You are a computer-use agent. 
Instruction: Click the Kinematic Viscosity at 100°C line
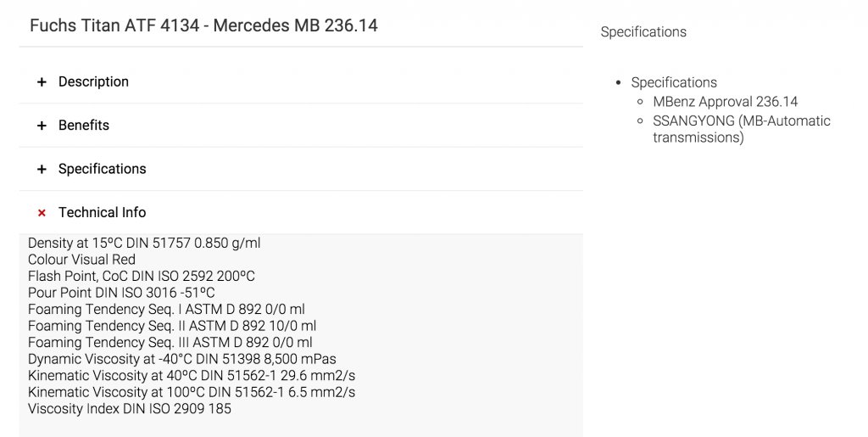pos(191,392)
